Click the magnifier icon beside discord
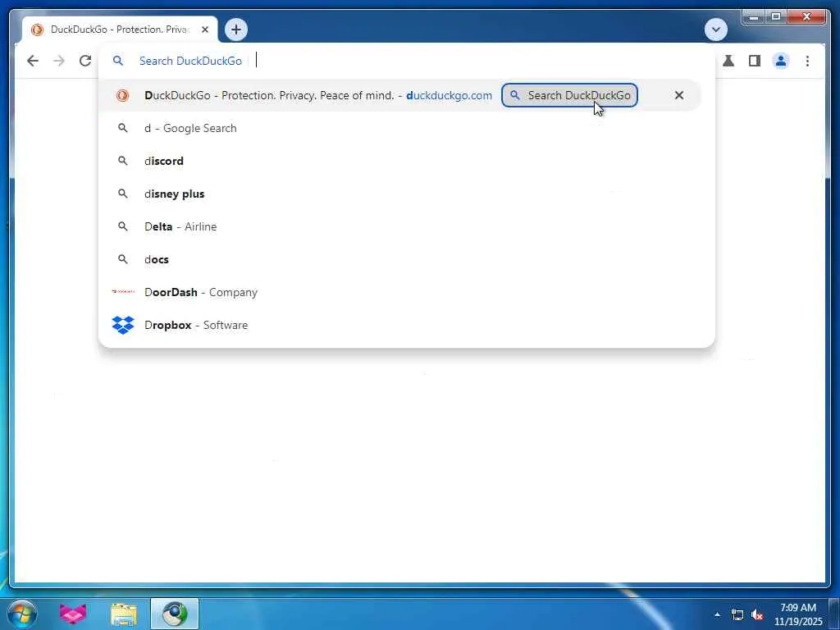Screen dimensions: 840x630 123,161
